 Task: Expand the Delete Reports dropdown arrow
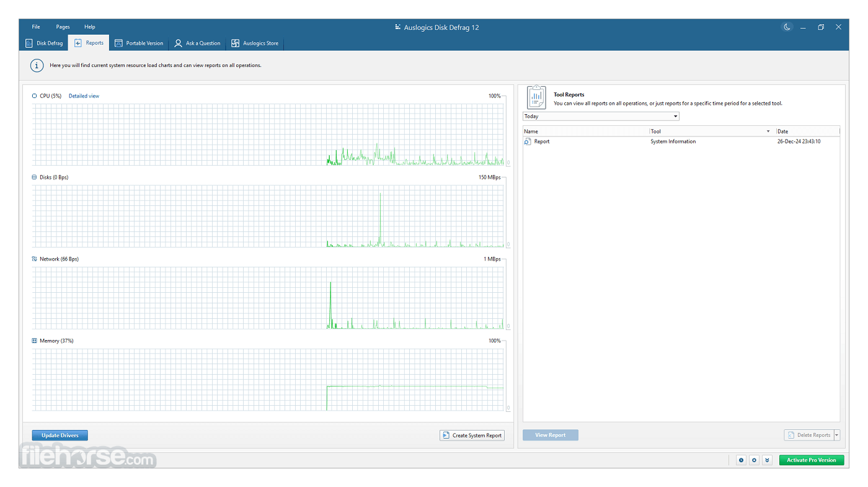[837, 436]
